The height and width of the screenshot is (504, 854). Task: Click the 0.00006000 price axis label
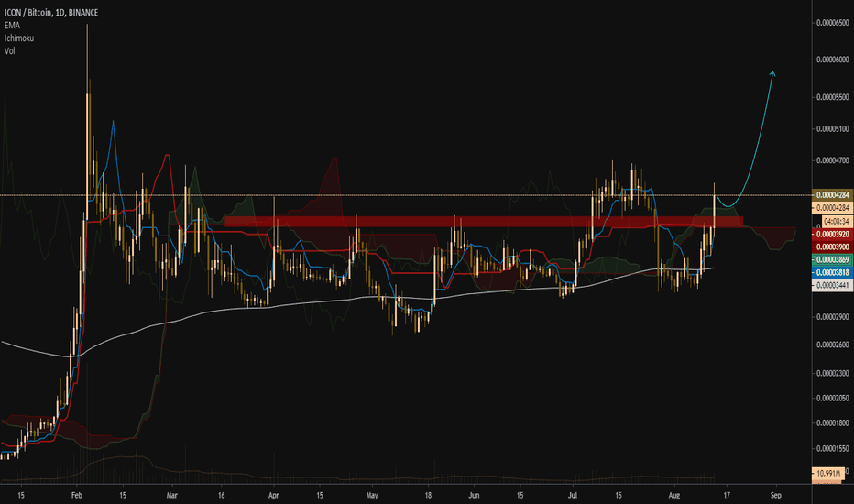click(x=832, y=60)
